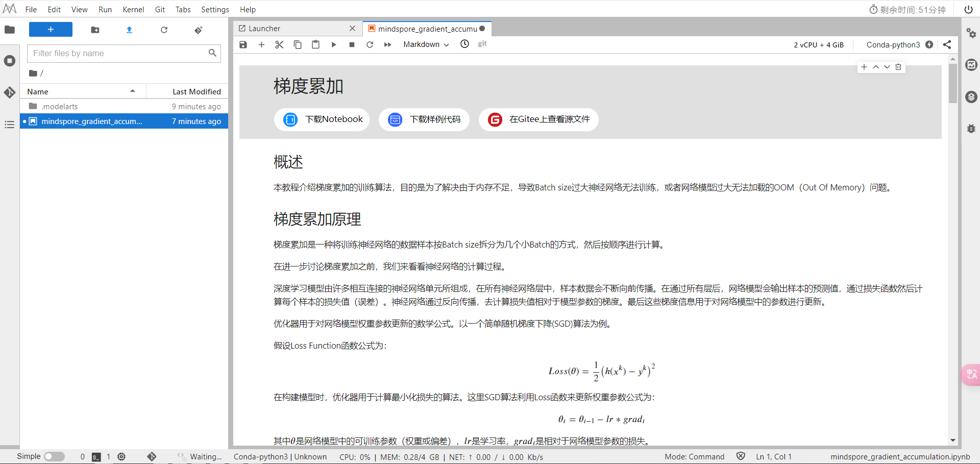980x464 pixels.
Task: Open the Table of Contents sidebar
Action: [x=9, y=125]
